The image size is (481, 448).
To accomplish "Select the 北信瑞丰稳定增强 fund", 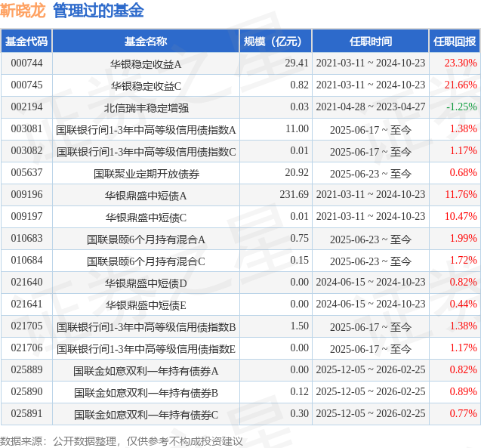I will tap(146, 107).
